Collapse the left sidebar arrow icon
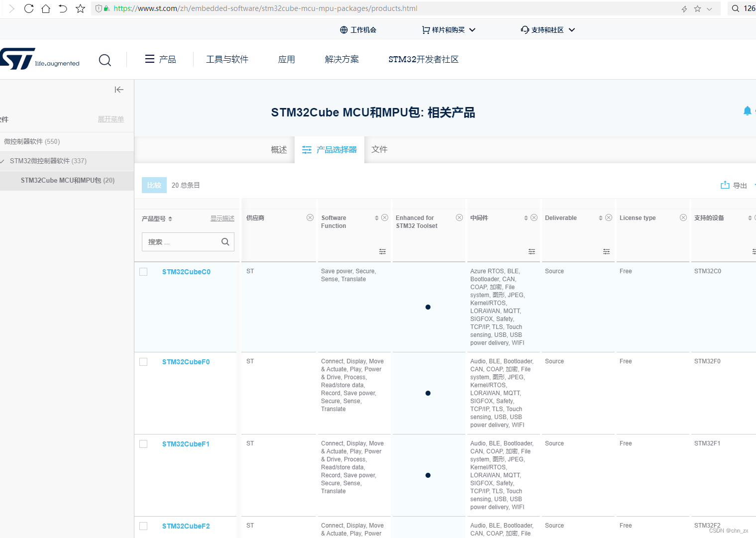The image size is (756, 538). [x=119, y=90]
